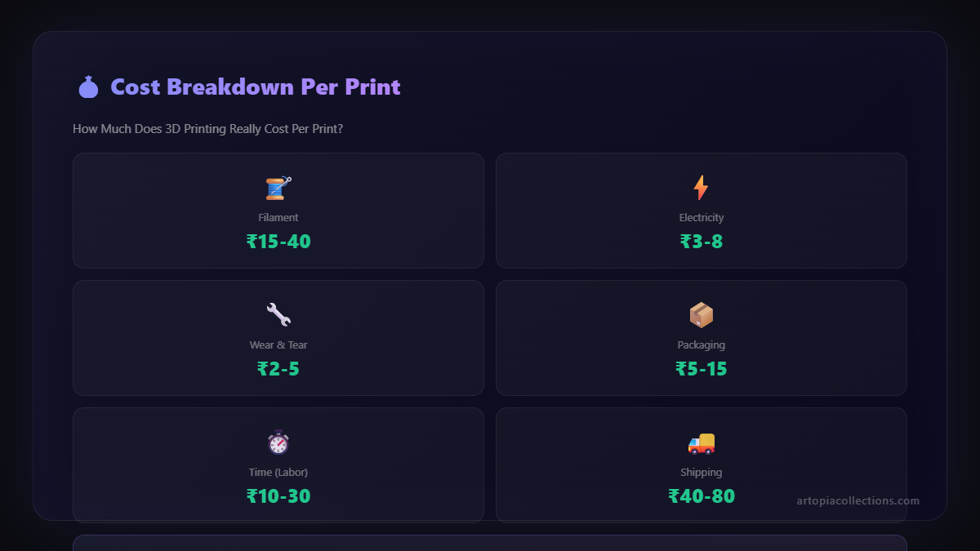Select the Wear & Tear label

coord(278,344)
